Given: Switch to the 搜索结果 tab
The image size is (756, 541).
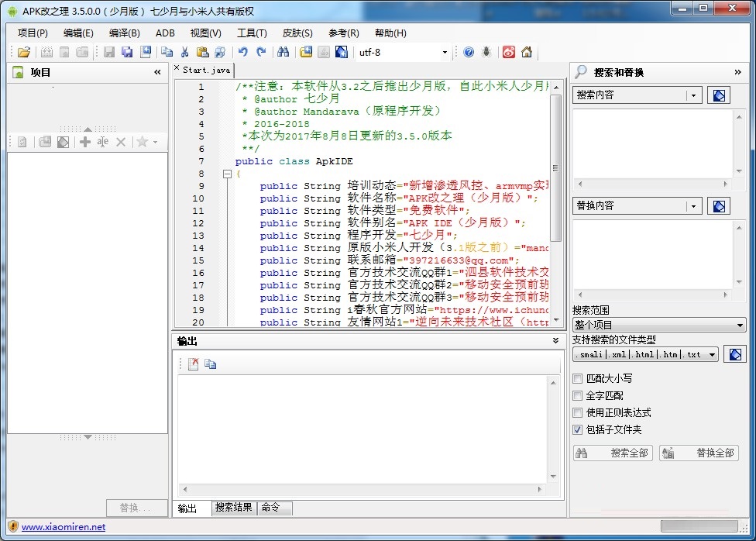Looking at the screenshot, I should [233, 507].
